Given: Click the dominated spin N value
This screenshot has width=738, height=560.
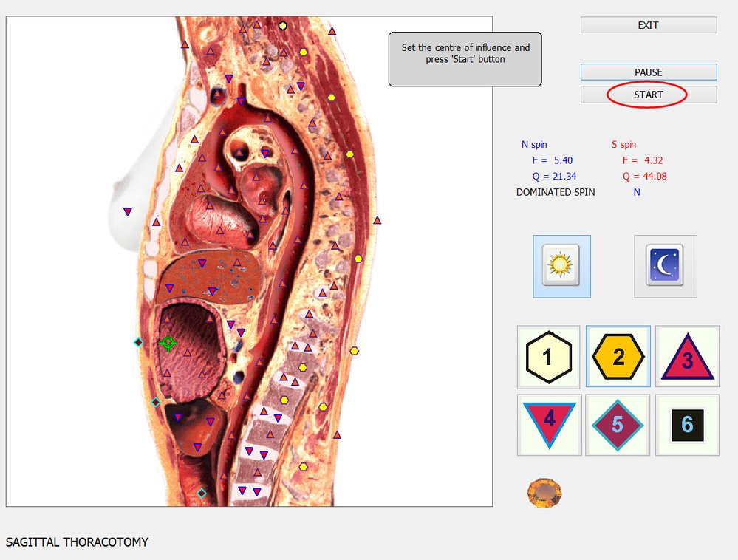Looking at the screenshot, I should point(637,192).
